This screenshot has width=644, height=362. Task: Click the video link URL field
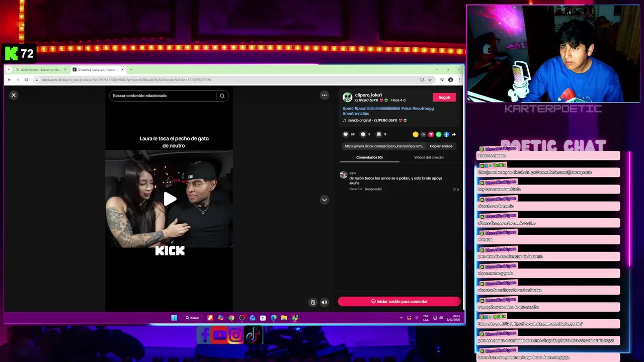[x=384, y=146]
